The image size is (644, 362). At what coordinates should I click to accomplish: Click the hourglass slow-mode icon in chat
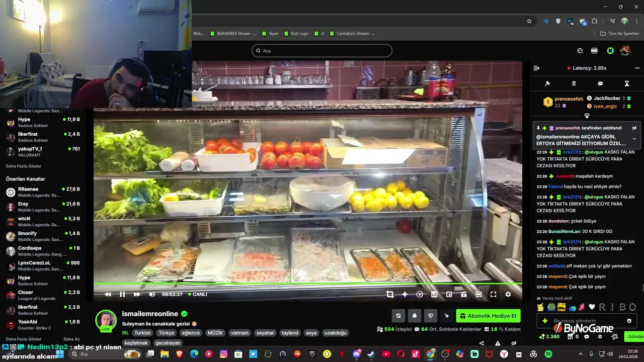coord(627,83)
